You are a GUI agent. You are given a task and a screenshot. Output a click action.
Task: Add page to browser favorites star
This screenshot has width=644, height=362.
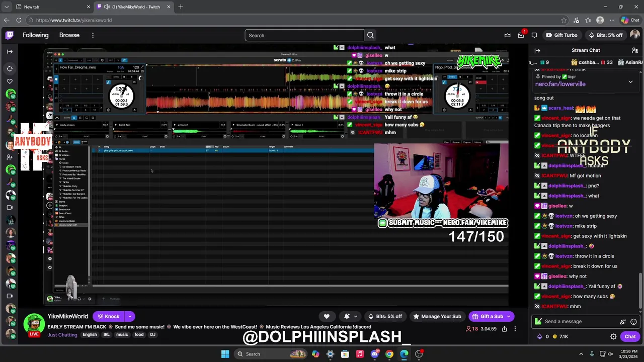564,20
